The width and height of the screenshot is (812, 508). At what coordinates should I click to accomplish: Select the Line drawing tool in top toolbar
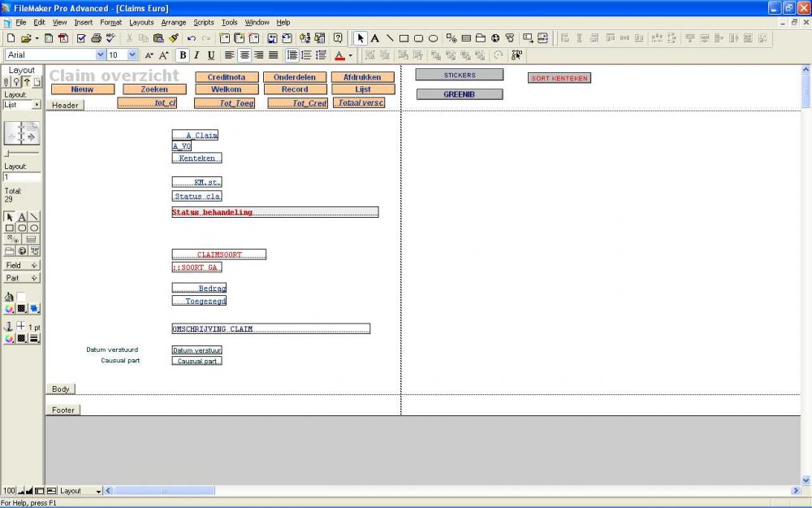[x=390, y=38]
